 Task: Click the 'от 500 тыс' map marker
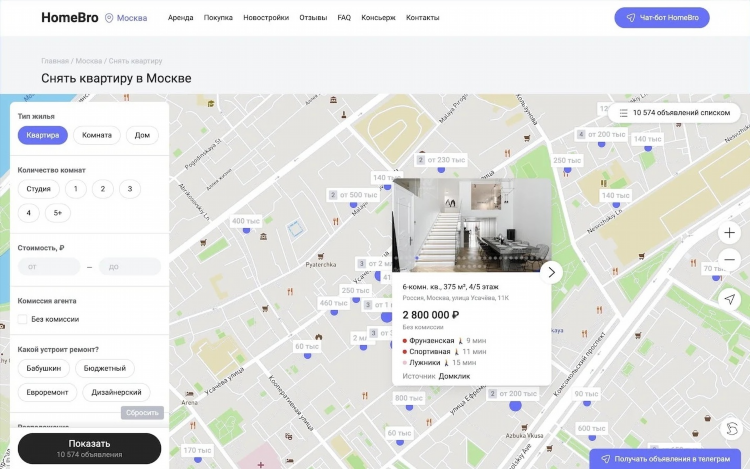353,195
